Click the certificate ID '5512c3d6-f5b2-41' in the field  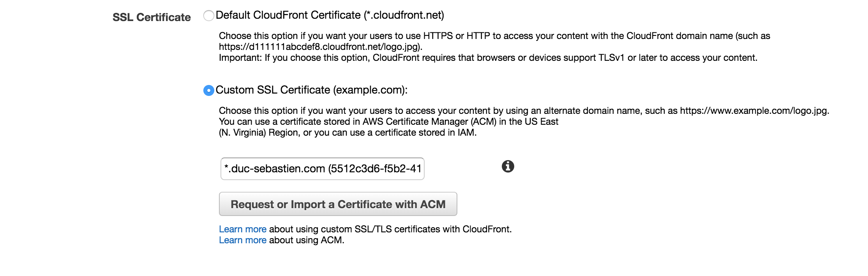pyautogui.click(x=375, y=168)
